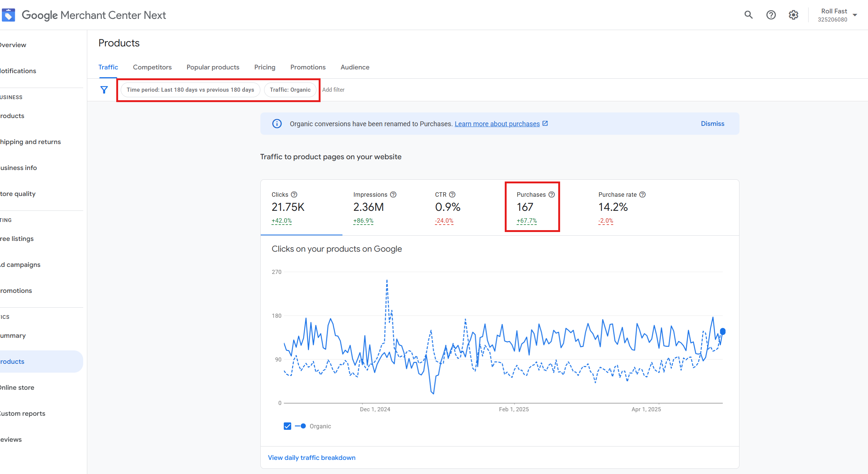Open highlighted Products analytics sidebar item

42,362
